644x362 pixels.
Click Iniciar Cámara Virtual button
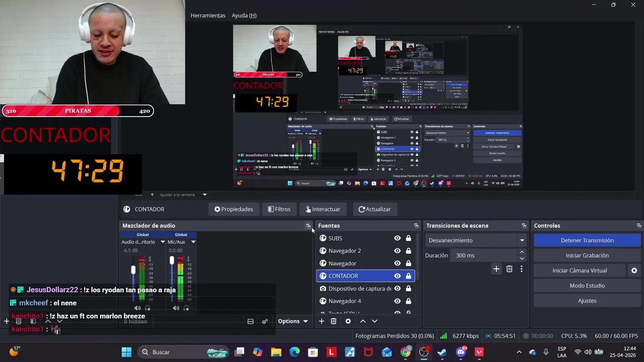[580, 270]
